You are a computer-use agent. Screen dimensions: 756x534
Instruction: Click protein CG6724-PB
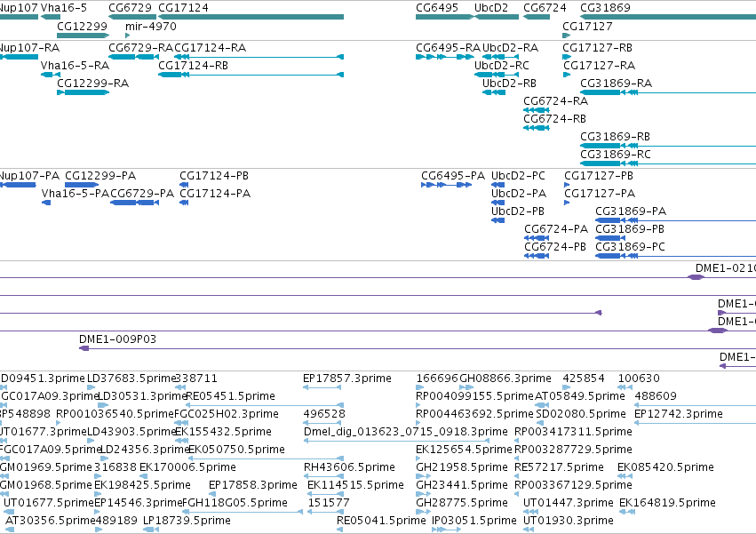(537, 256)
